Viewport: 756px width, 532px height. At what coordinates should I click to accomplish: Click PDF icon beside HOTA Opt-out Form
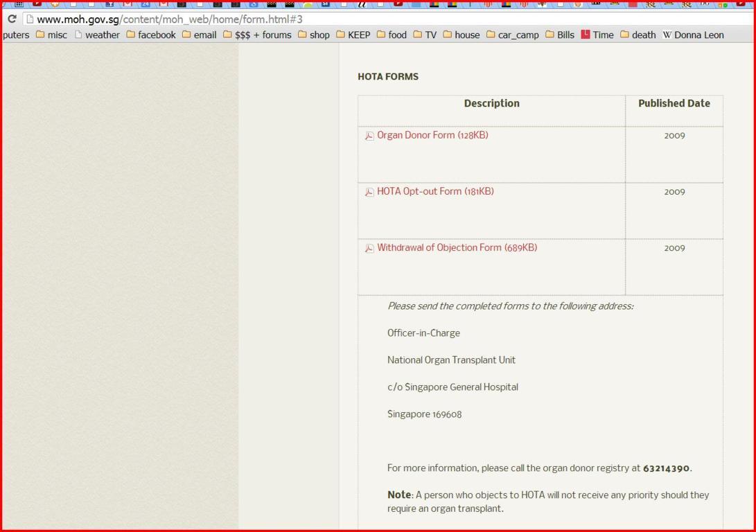(x=369, y=192)
